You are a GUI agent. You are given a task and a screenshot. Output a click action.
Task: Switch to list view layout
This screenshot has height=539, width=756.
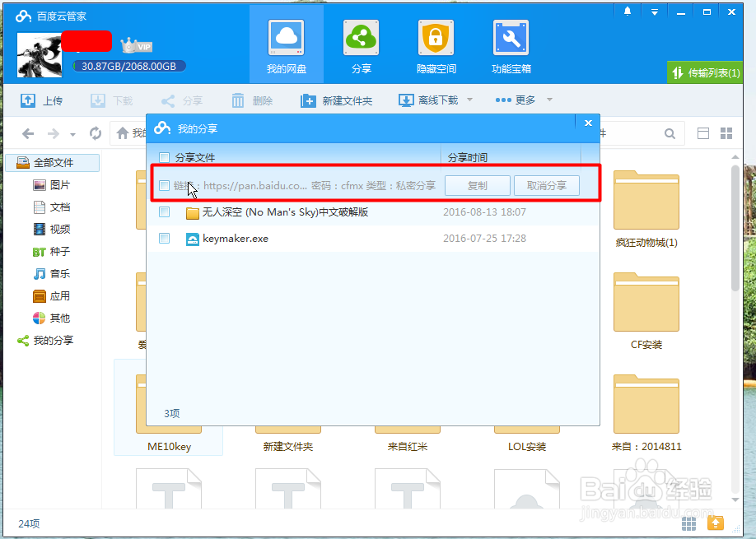point(703,133)
